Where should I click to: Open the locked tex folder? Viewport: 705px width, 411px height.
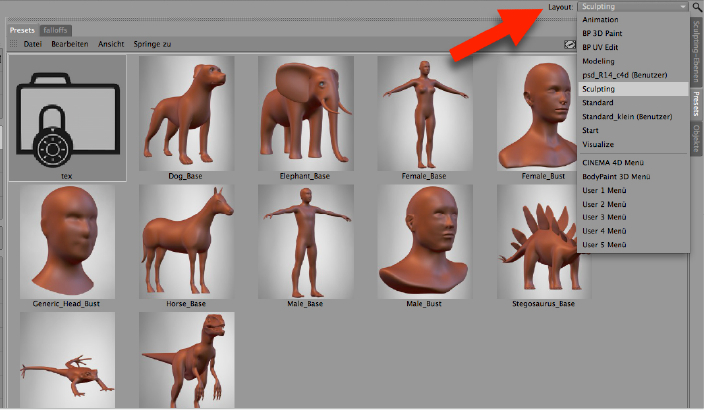pos(67,118)
